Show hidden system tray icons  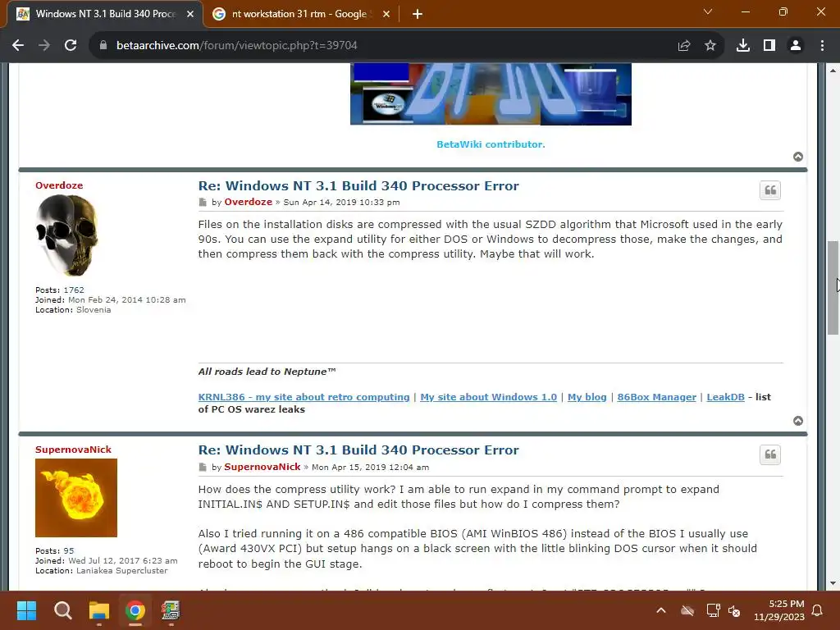661,610
